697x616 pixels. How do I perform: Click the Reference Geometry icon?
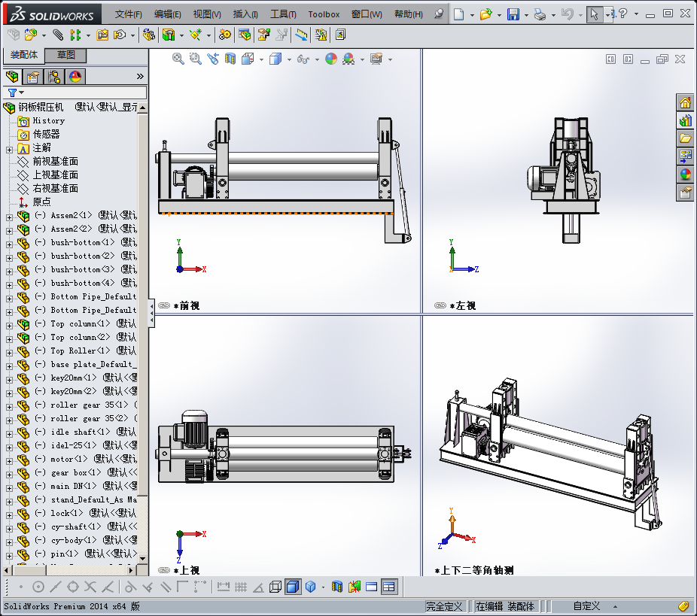[196, 34]
